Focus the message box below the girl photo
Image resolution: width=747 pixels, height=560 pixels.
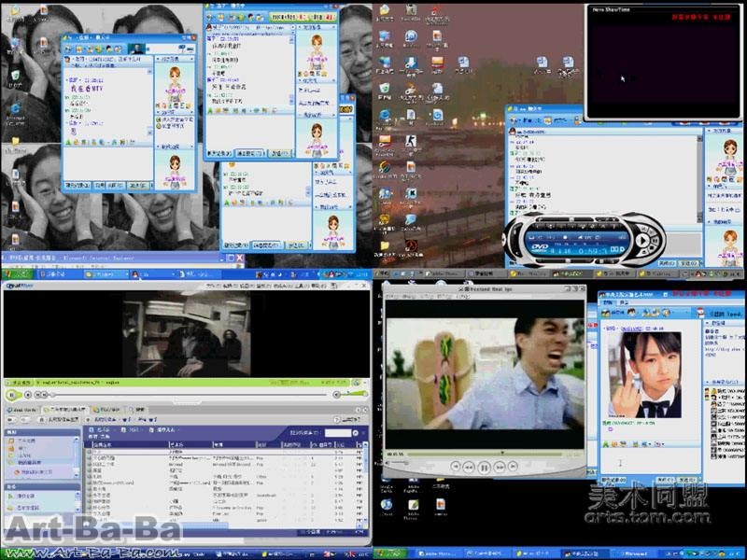pyautogui.click(x=649, y=462)
